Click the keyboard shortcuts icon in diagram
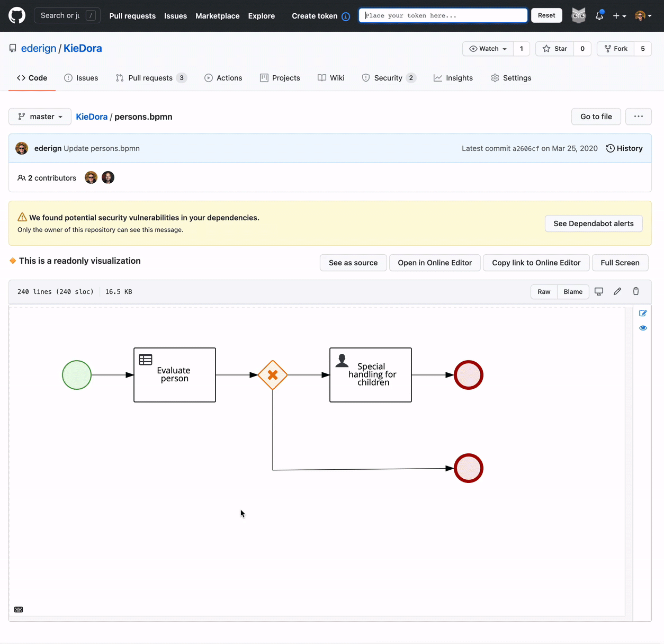Image resolution: width=664 pixels, height=644 pixels. pyautogui.click(x=19, y=610)
